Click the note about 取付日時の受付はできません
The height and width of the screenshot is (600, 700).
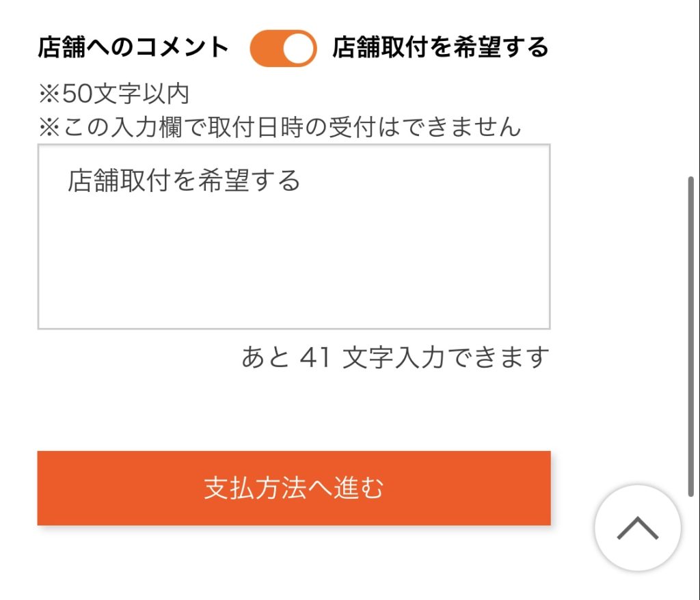[279, 126]
